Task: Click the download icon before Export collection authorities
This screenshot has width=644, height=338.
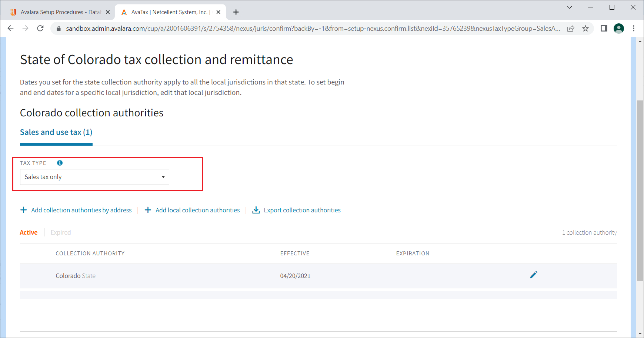Action: pyautogui.click(x=256, y=210)
